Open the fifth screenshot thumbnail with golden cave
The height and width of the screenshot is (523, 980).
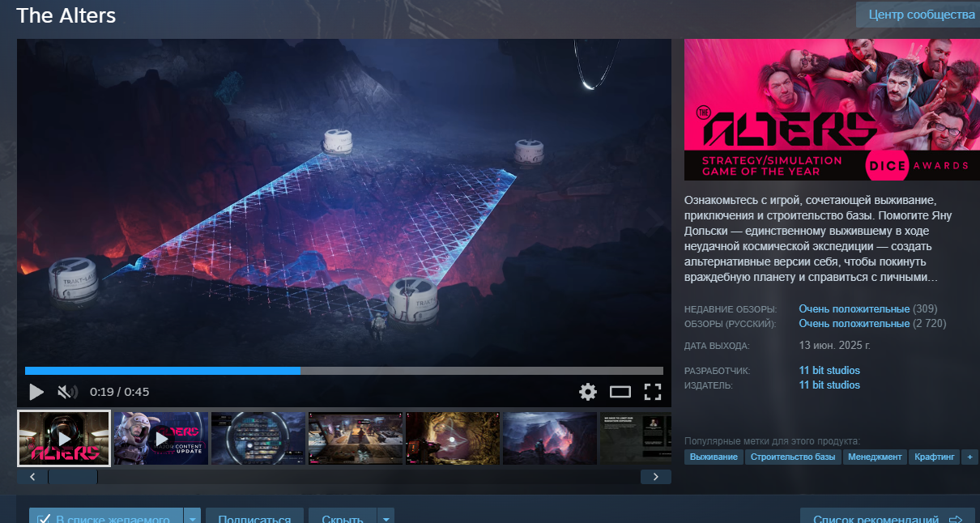pos(453,438)
